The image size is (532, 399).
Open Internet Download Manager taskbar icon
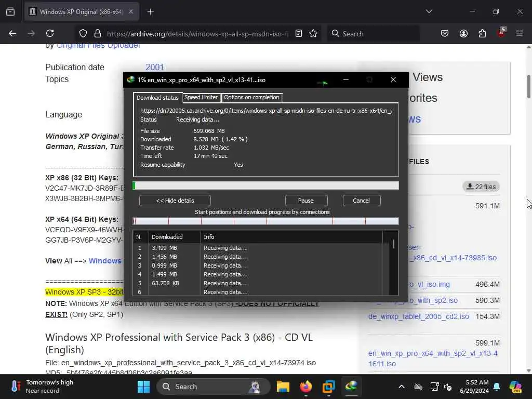point(352,387)
